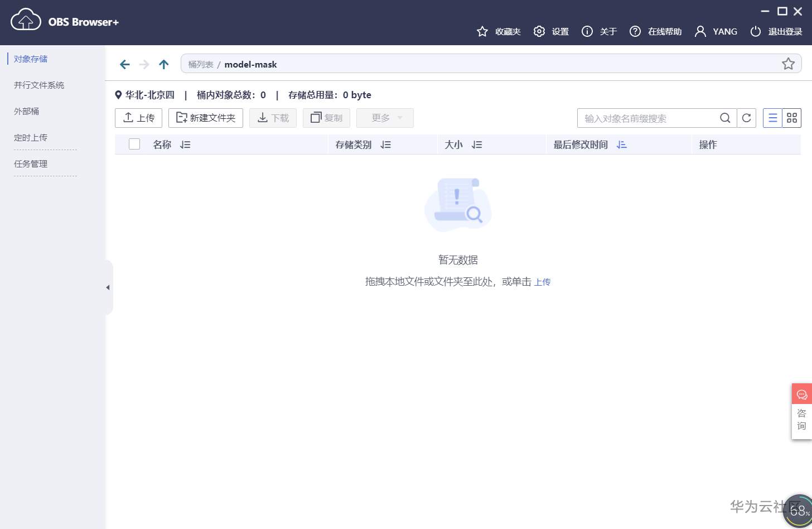
Task: Click the OBS Browser+ cloud logo
Action: point(26,20)
